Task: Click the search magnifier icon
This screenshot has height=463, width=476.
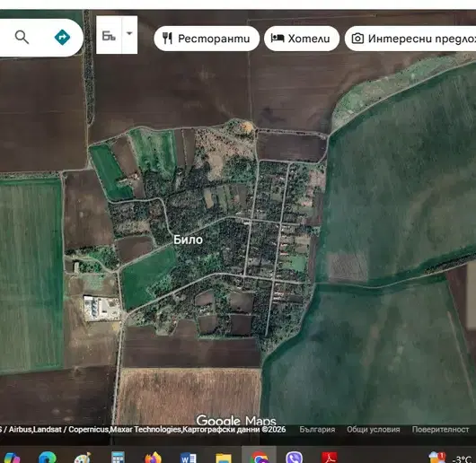Action: tap(22, 38)
